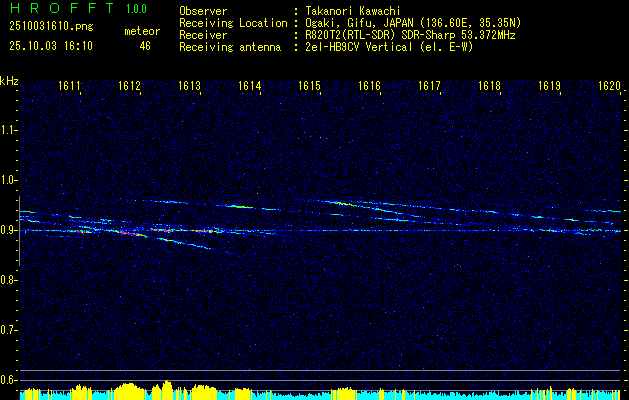Click the 1611 time marker

click(69, 85)
